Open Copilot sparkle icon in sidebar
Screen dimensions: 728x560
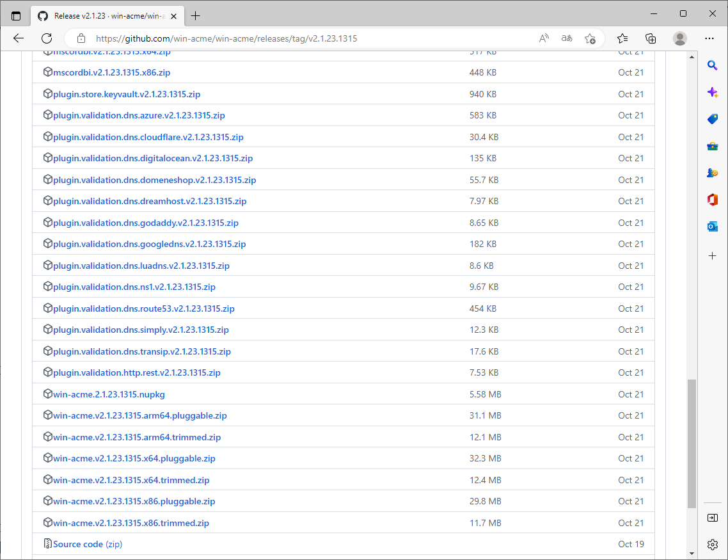pos(713,92)
